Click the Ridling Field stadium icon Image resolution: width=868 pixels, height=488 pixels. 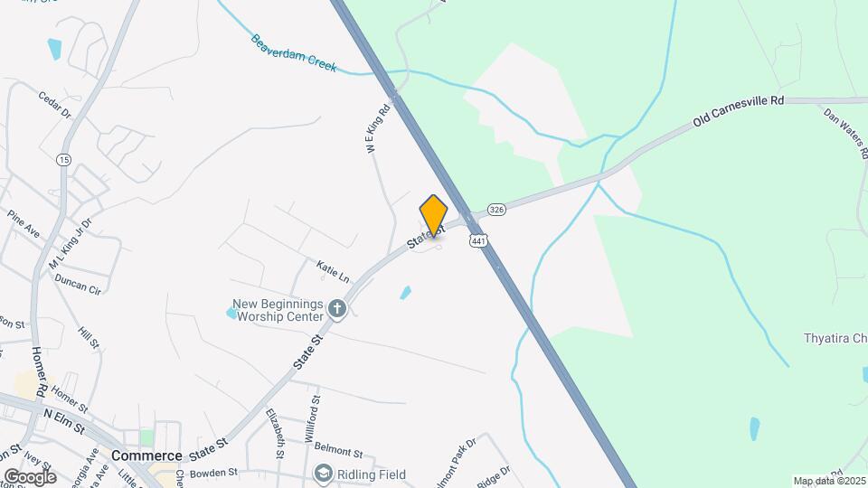324,474
